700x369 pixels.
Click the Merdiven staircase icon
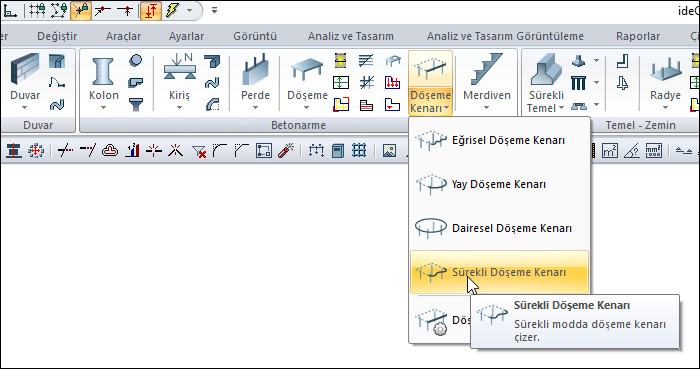tap(486, 70)
